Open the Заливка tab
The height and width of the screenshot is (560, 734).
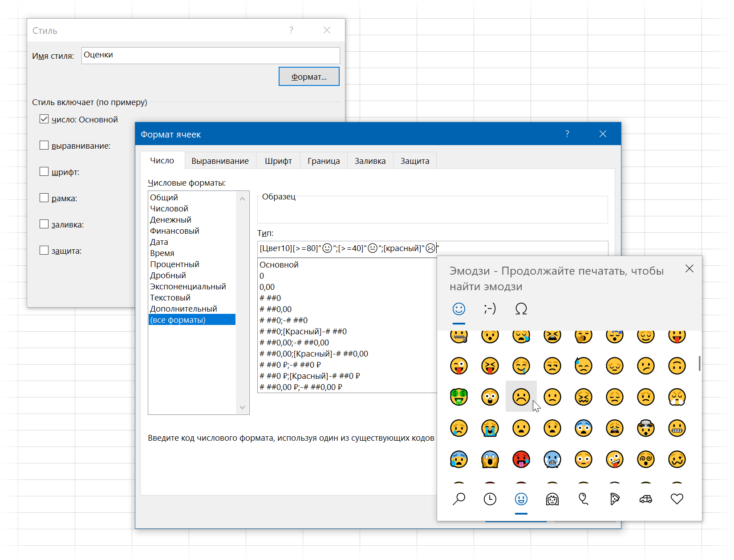370,161
